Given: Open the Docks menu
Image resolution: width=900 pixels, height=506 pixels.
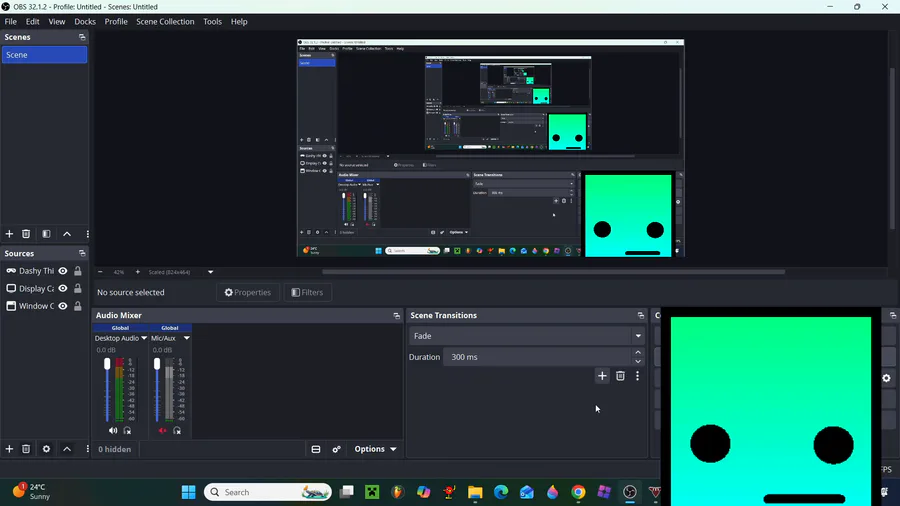Looking at the screenshot, I should [x=85, y=22].
